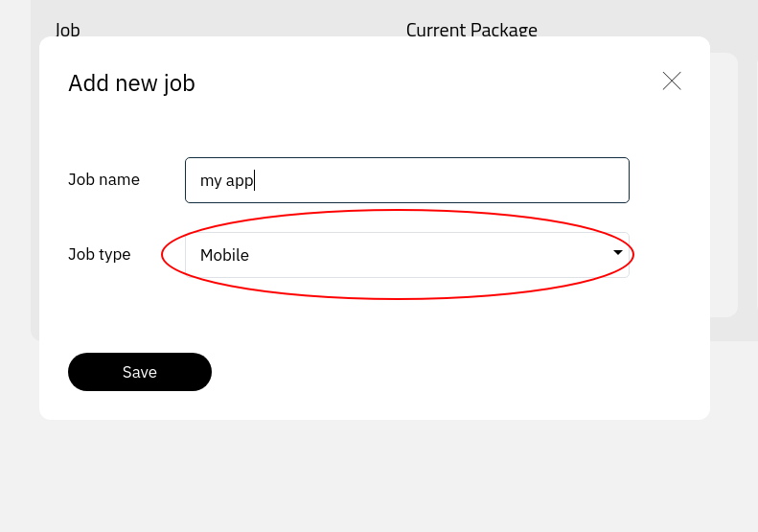Open the Job type dropdown
The width and height of the screenshot is (758, 532).
(x=406, y=255)
